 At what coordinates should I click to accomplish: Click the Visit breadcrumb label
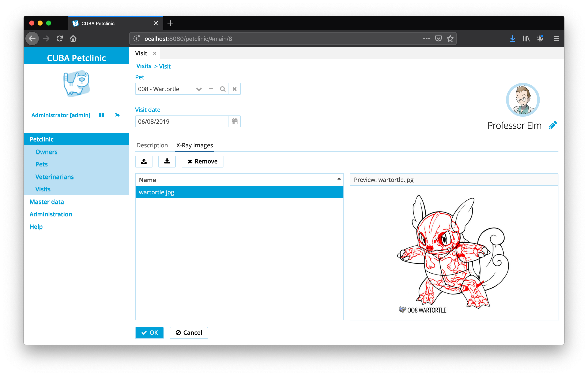[x=165, y=66]
